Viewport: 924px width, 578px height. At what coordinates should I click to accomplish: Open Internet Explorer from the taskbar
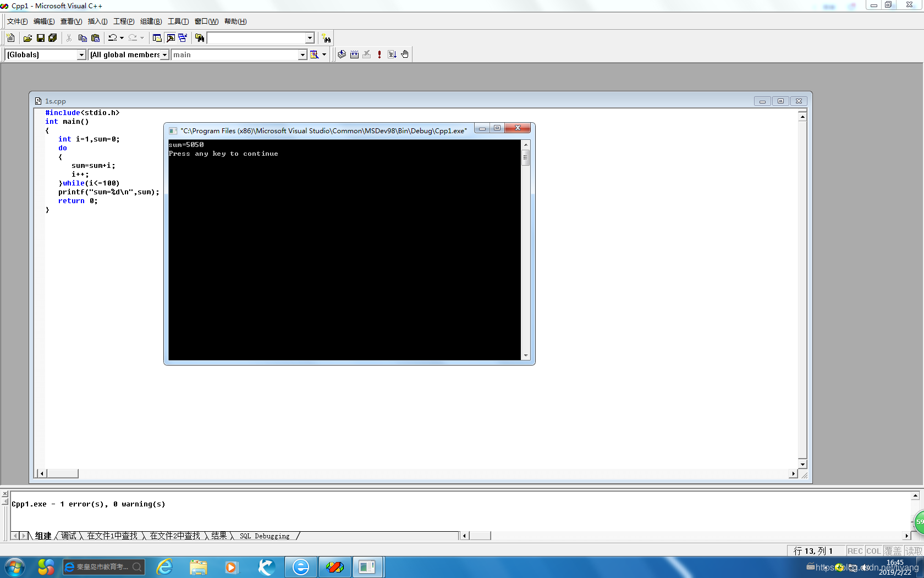click(x=164, y=567)
